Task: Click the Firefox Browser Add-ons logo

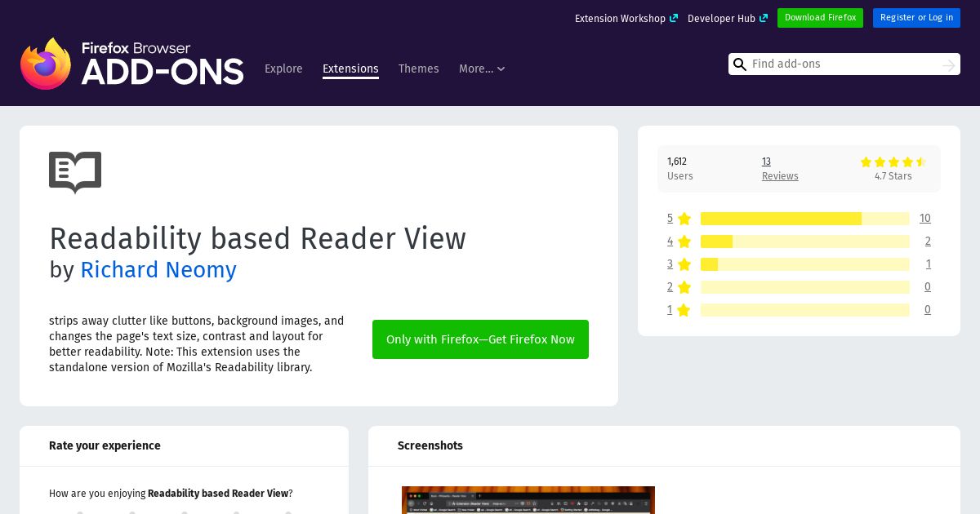Action: [x=131, y=64]
